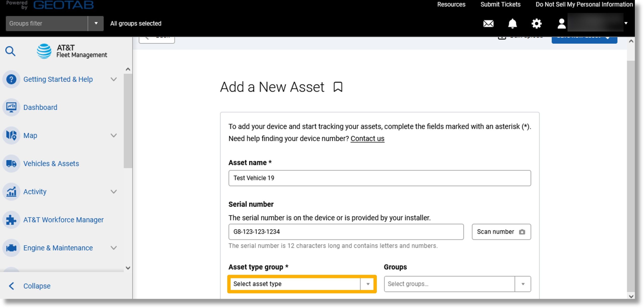Open Engine & Maintenance menu item
This screenshot has height=308, width=644.
point(58,248)
